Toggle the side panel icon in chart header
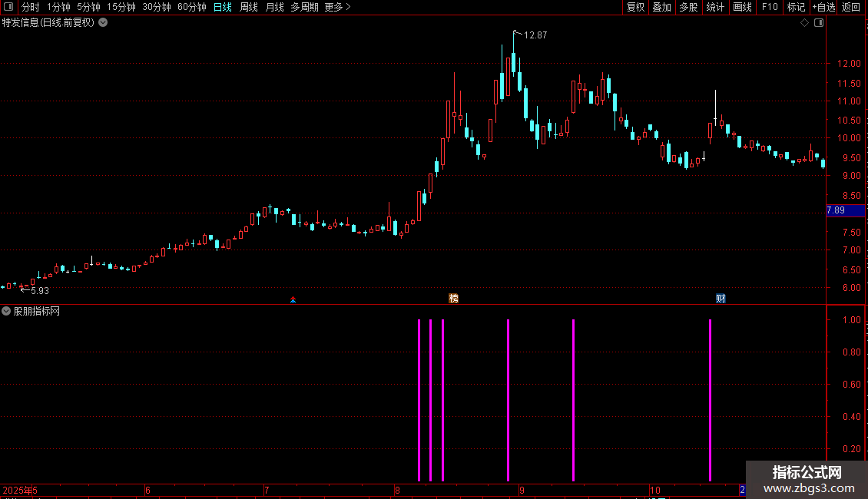This screenshot has width=868, height=499. pos(819,23)
